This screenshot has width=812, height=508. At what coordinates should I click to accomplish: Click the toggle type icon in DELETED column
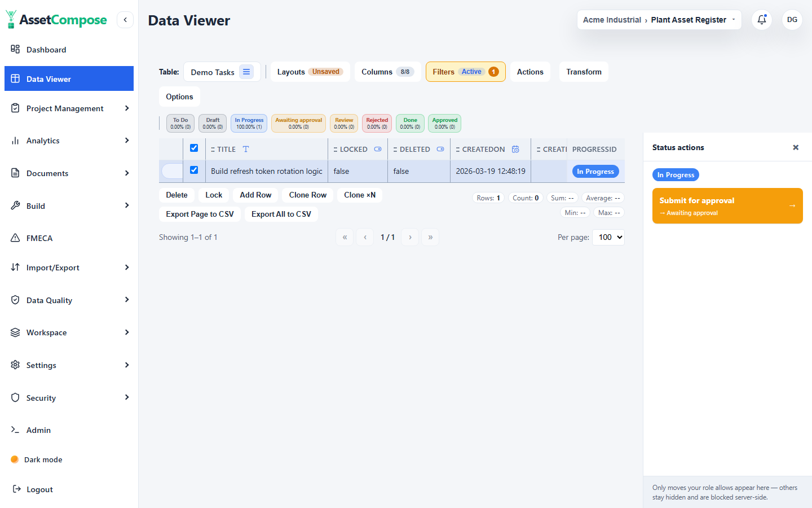tap(440, 149)
